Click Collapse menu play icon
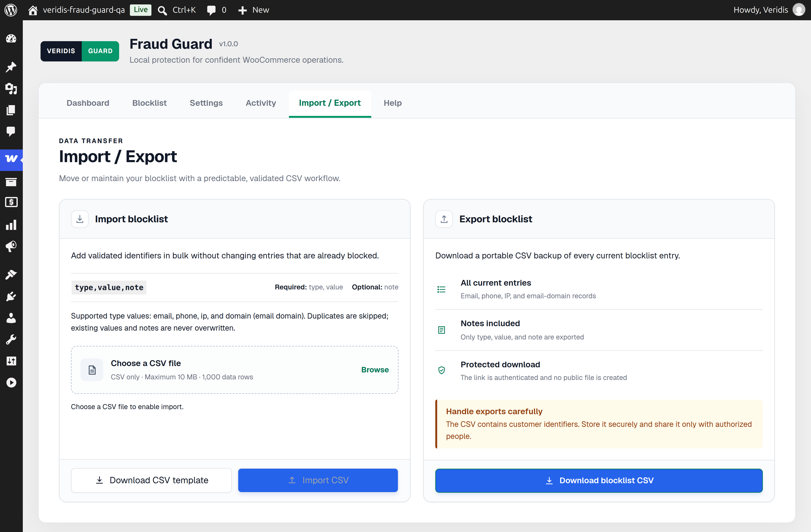This screenshot has height=532, width=811. [x=11, y=383]
